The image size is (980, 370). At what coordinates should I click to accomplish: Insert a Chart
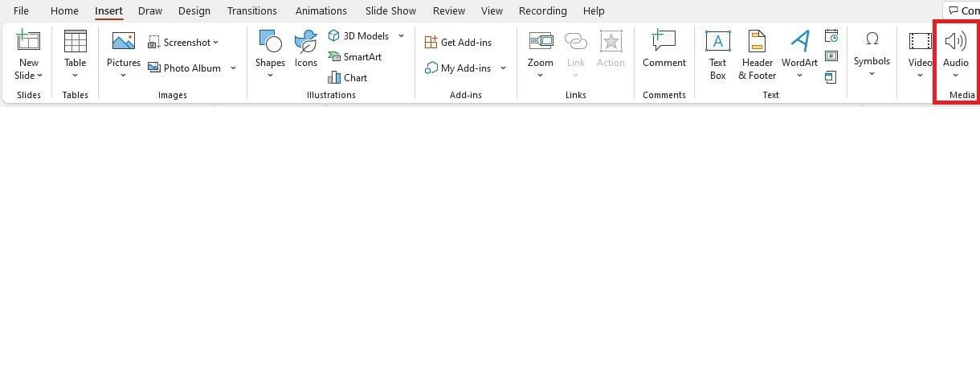coord(347,78)
